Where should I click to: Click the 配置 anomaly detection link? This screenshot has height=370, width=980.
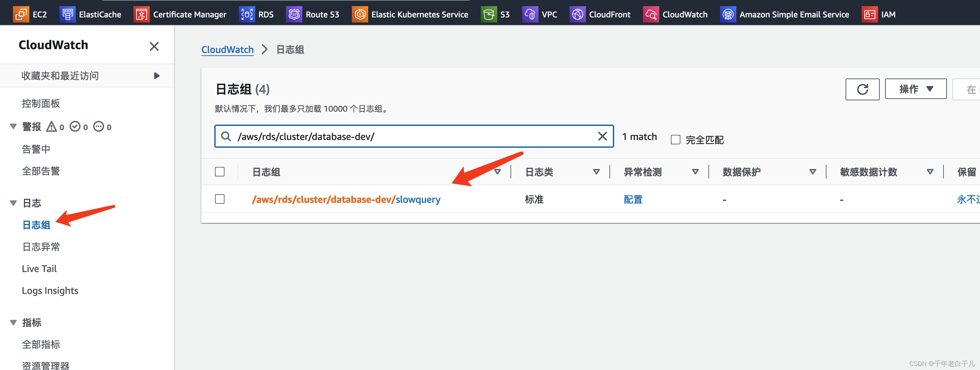[x=633, y=199]
